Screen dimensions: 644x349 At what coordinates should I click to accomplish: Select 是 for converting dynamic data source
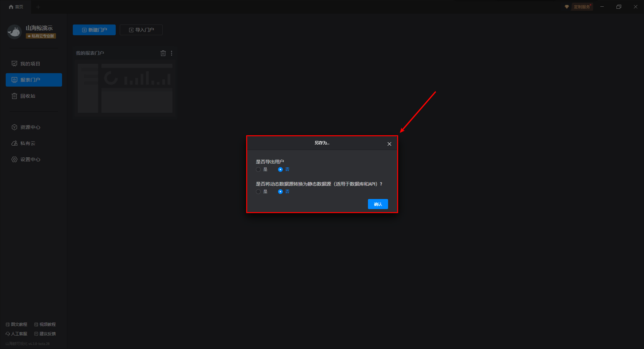click(x=258, y=192)
